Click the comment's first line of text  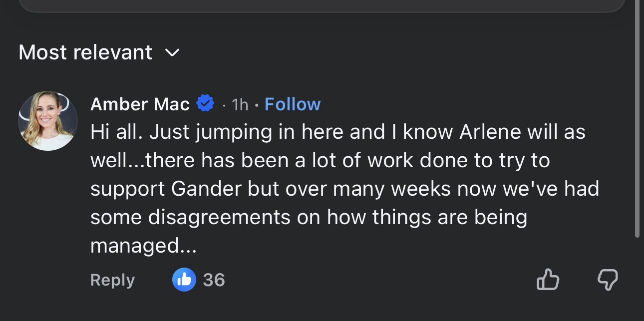coord(337,132)
